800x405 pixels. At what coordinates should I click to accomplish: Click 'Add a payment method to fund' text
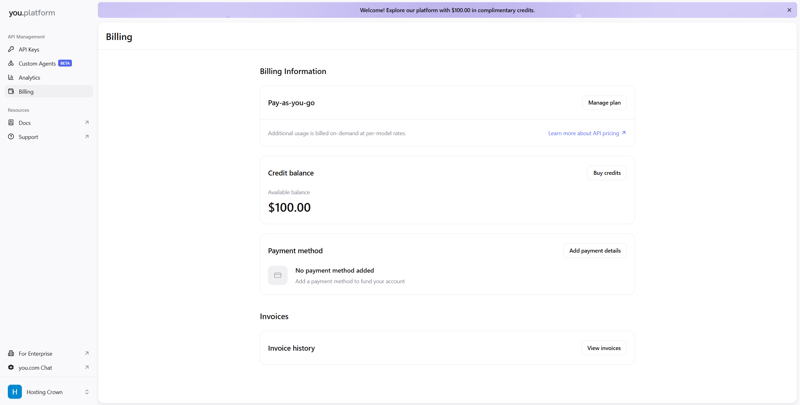coord(350,281)
